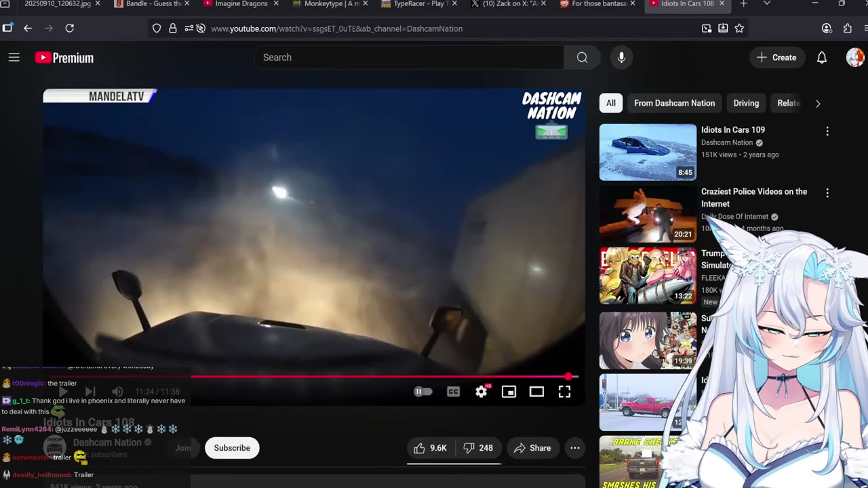This screenshot has width=868, height=488.
Task: Subscribe to Dashcam Nation
Action: click(x=232, y=448)
